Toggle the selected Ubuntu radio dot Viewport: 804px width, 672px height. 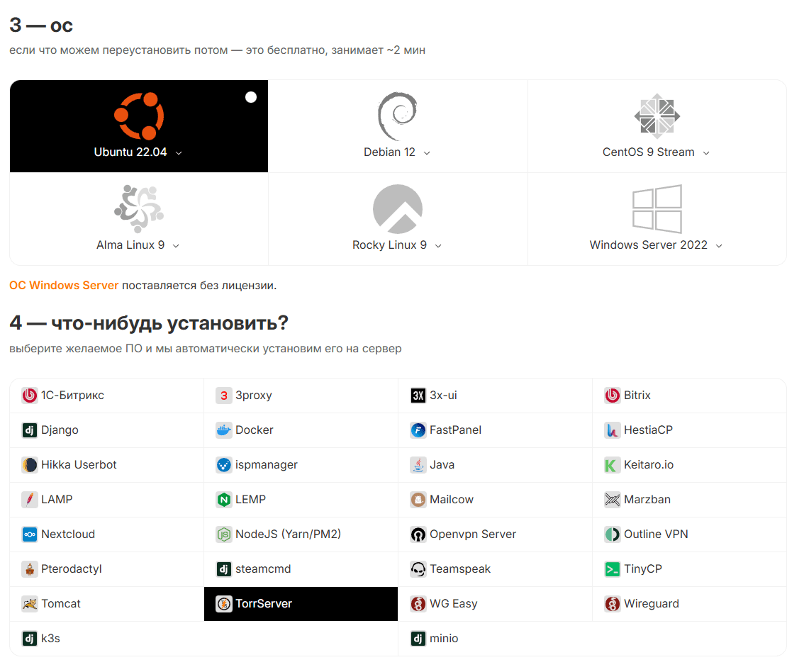tap(251, 97)
